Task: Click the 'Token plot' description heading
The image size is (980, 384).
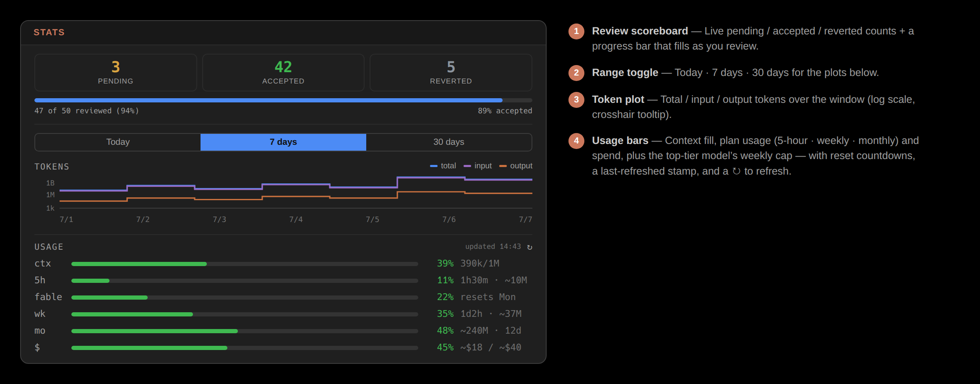Action: 618,99
